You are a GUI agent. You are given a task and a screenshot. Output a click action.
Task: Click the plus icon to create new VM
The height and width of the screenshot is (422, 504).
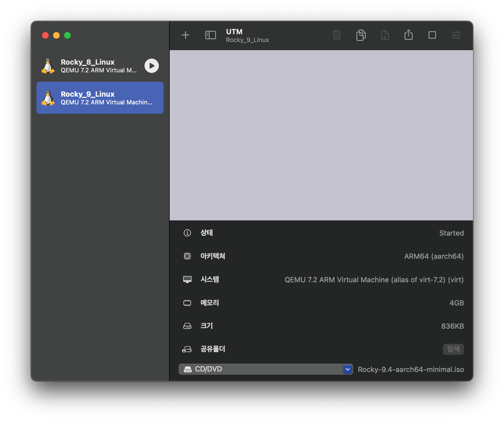tap(185, 35)
